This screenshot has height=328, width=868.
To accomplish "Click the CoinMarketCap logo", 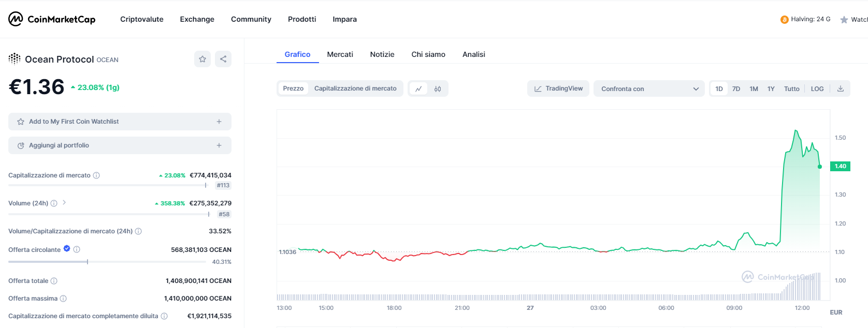I will click(x=52, y=19).
